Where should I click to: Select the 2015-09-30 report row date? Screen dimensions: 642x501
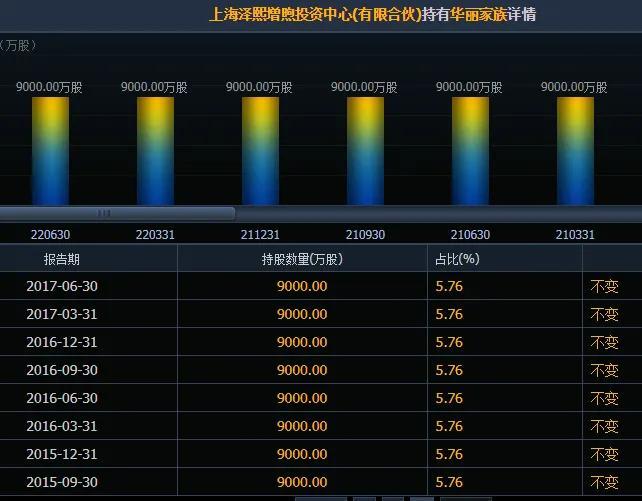(x=62, y=482)
